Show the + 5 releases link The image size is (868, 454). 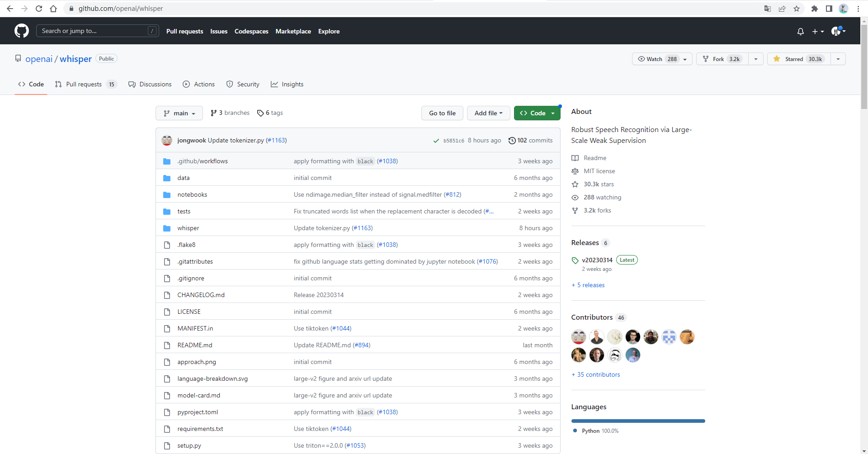tap(588, 285)
